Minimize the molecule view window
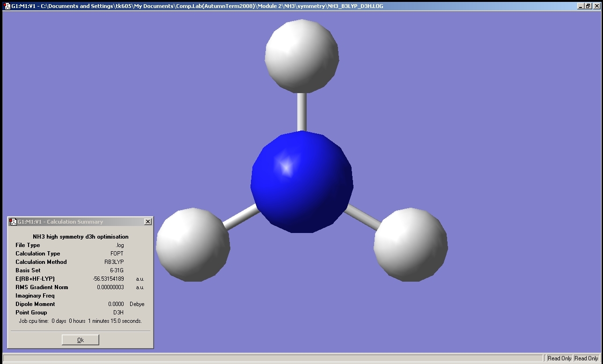603x364 pixels. tap(581, 6)
